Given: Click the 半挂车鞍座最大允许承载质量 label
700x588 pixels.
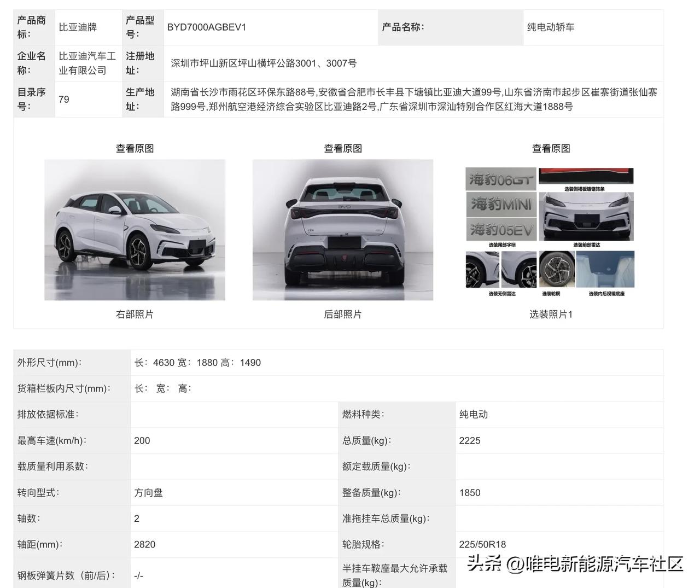Looking at the screenshot, I should coord(395,575).
